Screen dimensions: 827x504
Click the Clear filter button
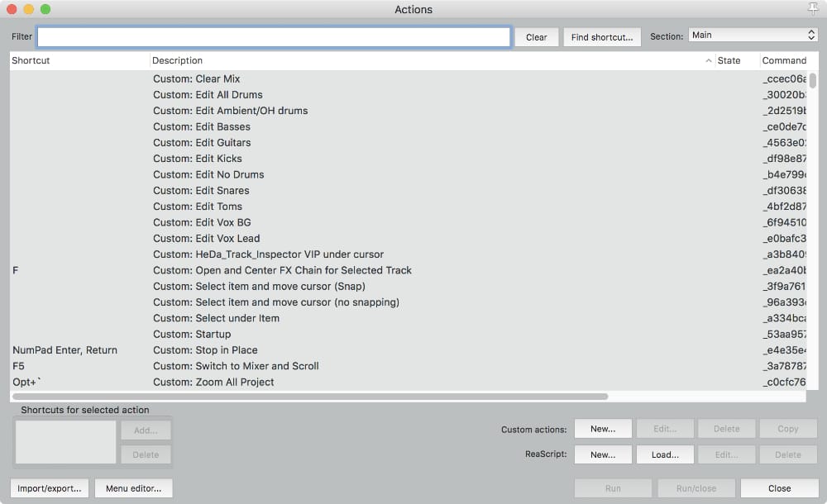(536, 36)
